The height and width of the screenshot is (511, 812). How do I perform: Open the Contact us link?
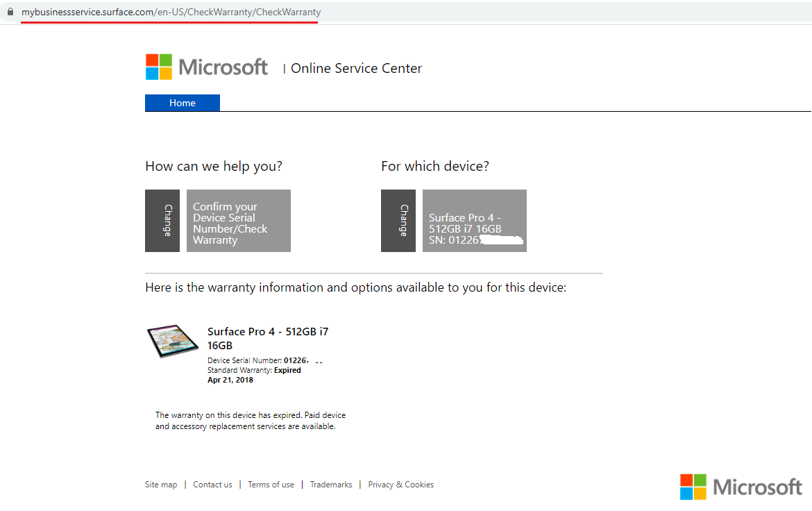[x=212, y=484]
